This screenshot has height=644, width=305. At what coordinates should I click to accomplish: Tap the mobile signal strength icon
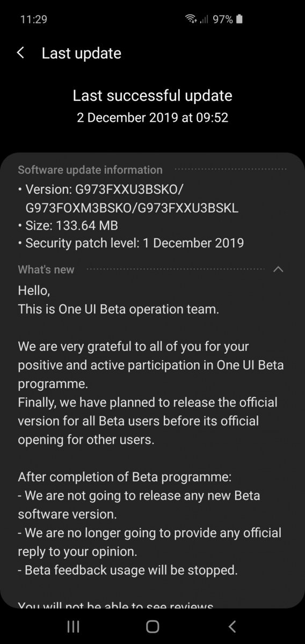204,20
